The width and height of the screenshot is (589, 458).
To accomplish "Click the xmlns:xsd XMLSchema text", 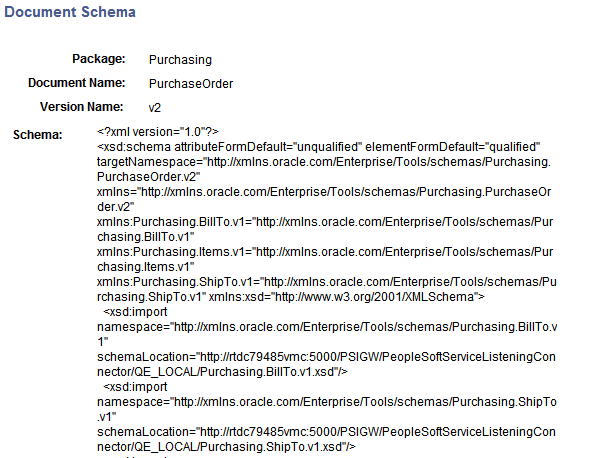I will coord(347,297).
